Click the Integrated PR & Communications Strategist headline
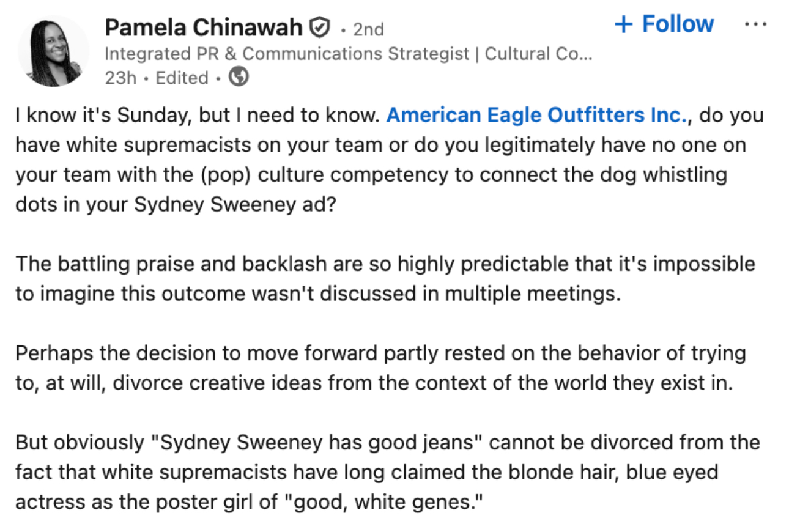789x532 pixels. (x=287, y=54)
